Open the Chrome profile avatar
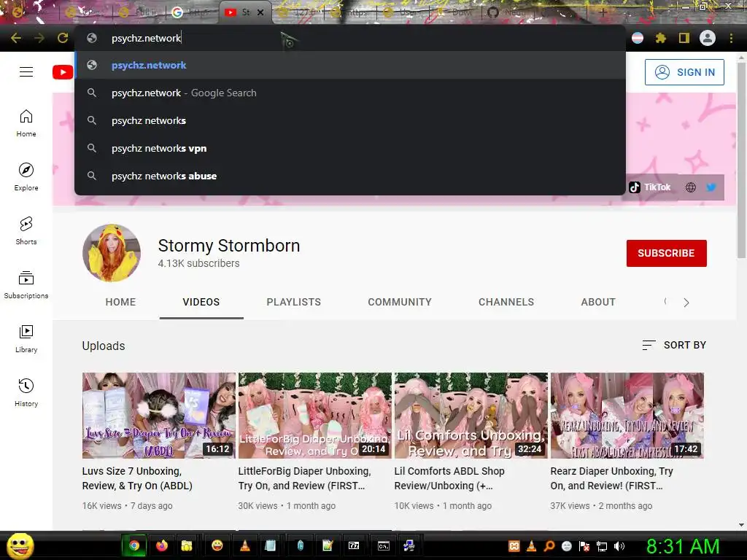This screenshot has height=560, width=747. point(708,38)
